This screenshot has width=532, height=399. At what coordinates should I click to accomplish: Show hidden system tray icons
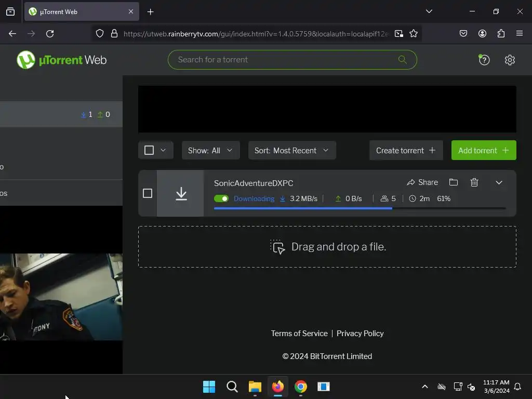coord(425,387)
